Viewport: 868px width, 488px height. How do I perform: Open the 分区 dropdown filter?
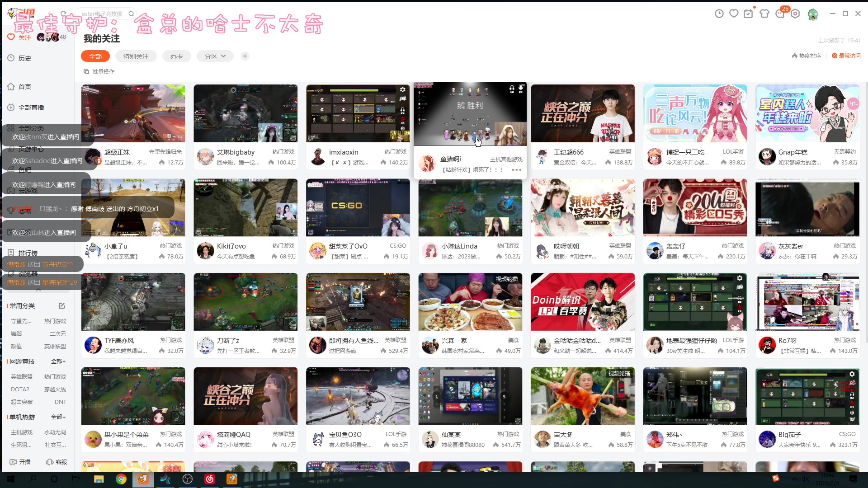coord(215,56)
